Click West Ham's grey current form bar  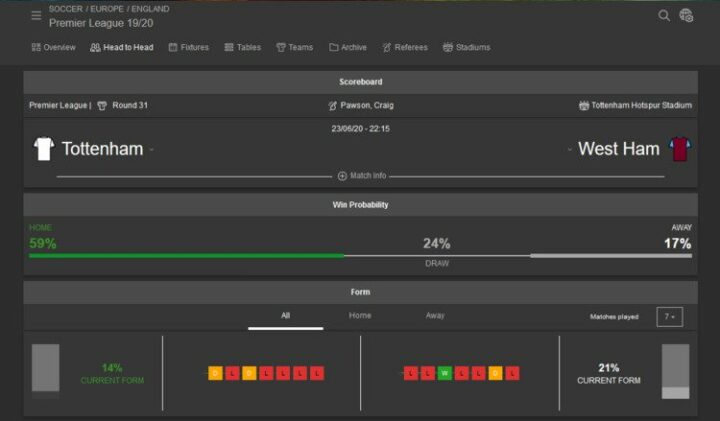pyautogui.click(x=675, y=371)
